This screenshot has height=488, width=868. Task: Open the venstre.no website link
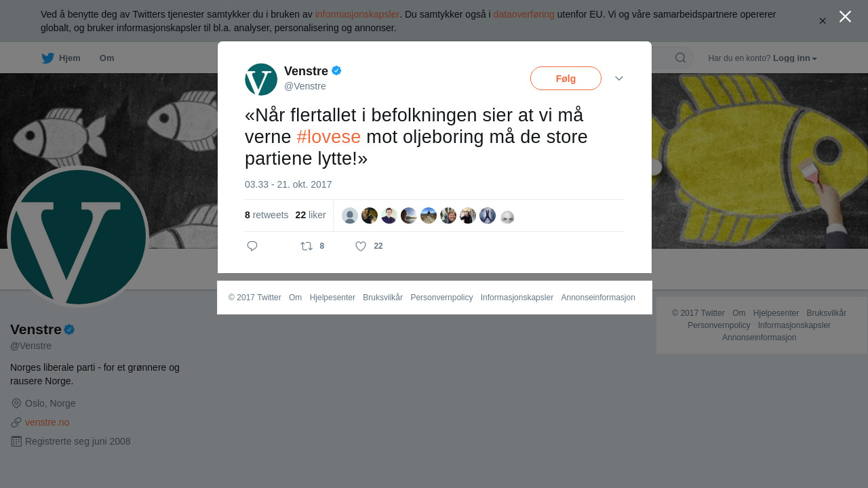(47, 422)
